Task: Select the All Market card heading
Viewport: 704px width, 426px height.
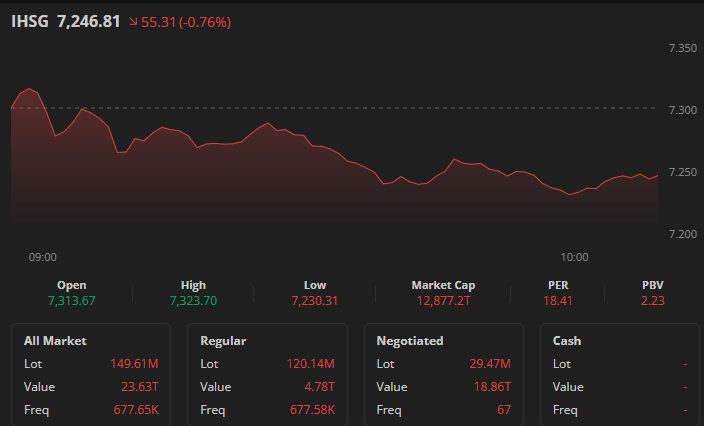Action: point(55,341)
